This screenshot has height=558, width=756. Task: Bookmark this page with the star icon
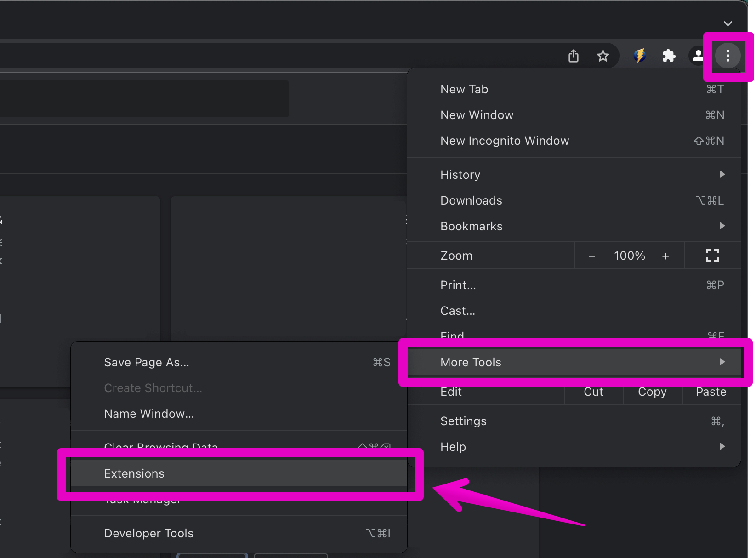pos(603,56)
